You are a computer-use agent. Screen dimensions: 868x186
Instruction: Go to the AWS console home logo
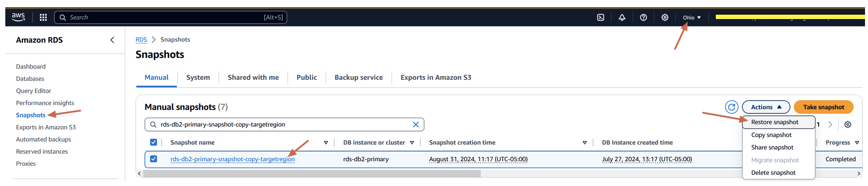click(x=18, y=17)
